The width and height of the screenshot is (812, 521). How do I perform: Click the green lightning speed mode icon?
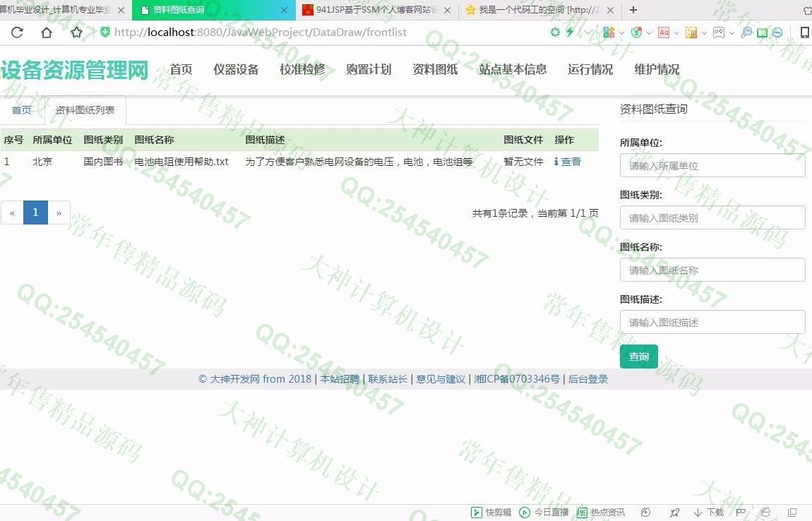tap(570, 32)
